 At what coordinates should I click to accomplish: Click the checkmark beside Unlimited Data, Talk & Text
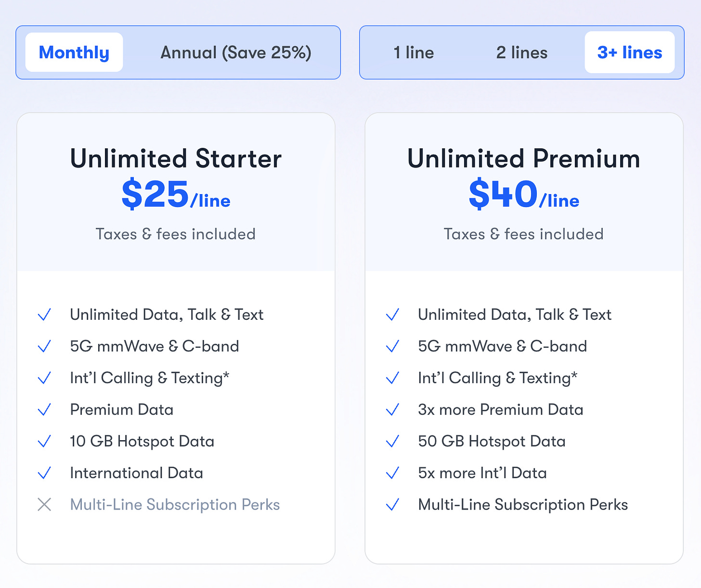pyautogui.click(x=44, y=314)
